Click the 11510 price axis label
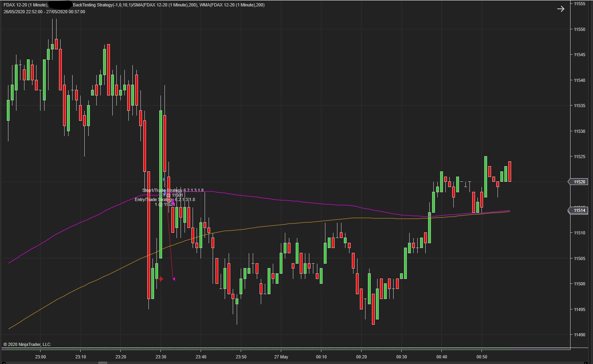 (x=579, y=233)
